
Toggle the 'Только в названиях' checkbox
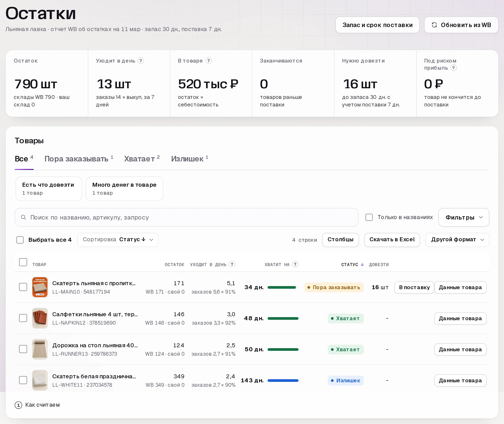coord(369,217)
